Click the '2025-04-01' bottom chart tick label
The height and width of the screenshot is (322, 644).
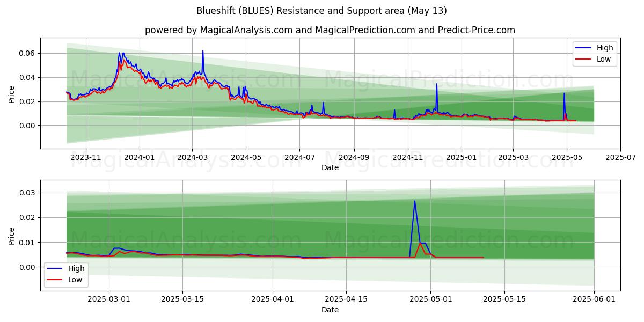pyautogui.click(x=273, y=299)
